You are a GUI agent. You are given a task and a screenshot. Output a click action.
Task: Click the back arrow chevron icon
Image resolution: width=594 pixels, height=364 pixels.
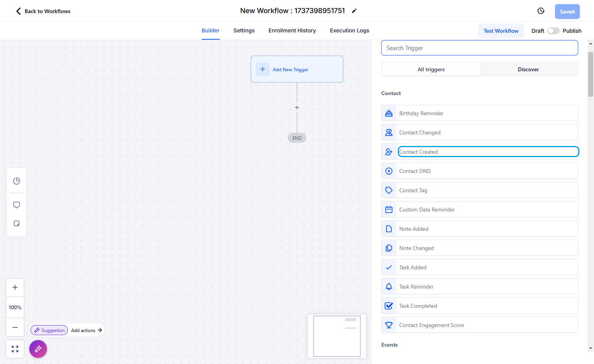(x=18, y=11)
